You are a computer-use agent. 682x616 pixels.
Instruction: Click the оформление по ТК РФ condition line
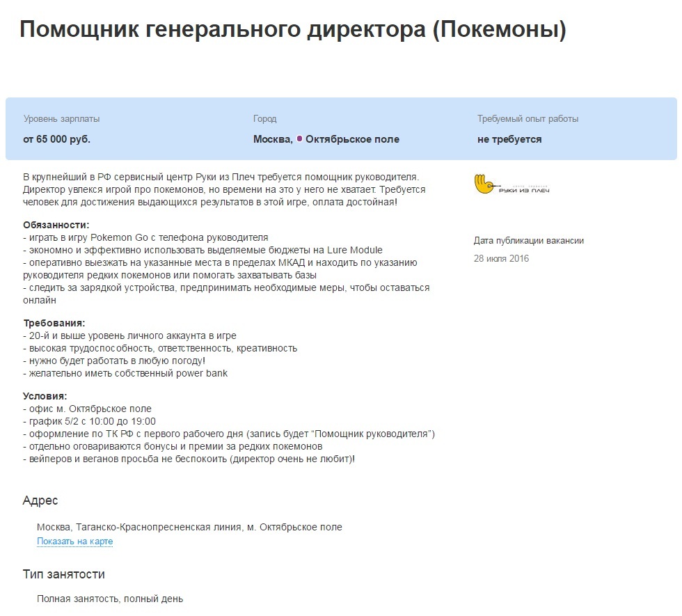coord(229,434)
